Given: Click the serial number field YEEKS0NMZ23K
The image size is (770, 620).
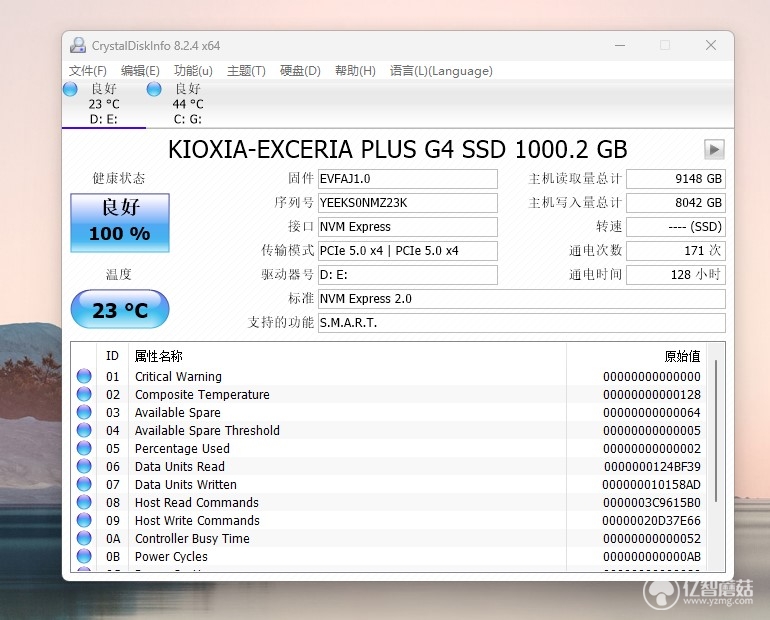Looking at the screenshot, I should [408, 203].
